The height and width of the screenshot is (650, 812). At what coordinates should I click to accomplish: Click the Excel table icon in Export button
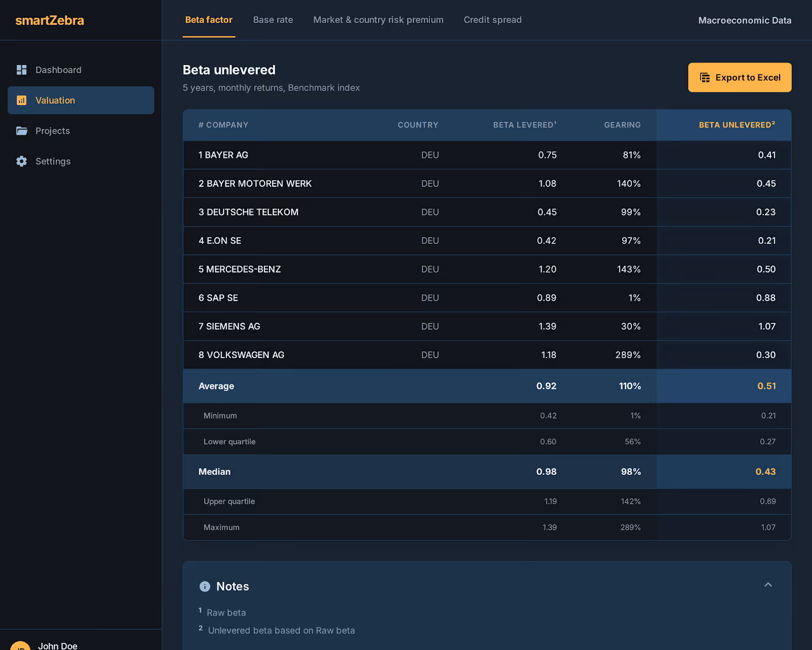[705, 77]
